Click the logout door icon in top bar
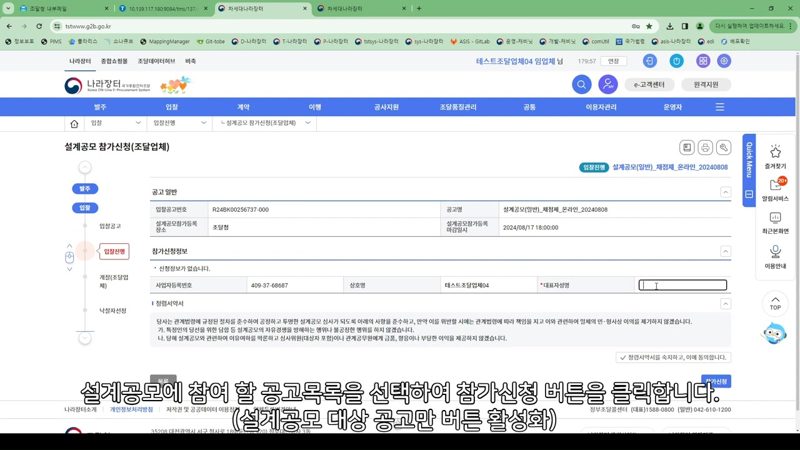 tap(649, 61)
